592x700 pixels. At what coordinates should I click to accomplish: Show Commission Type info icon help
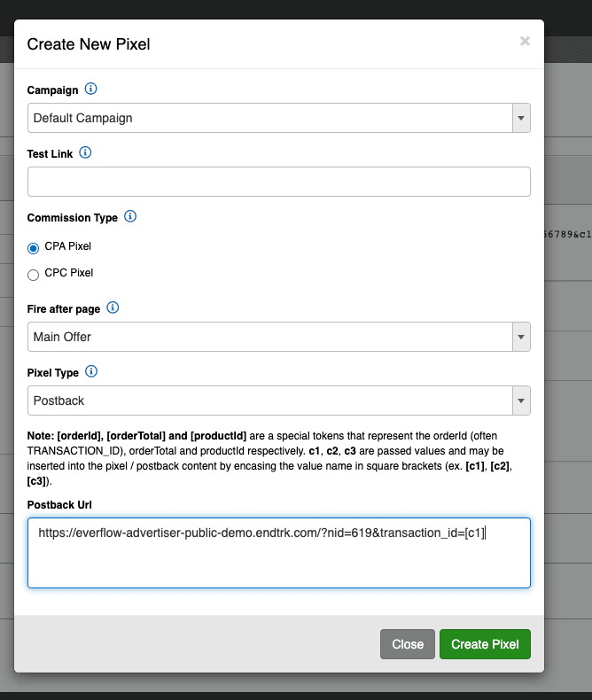tap(130, 216)
